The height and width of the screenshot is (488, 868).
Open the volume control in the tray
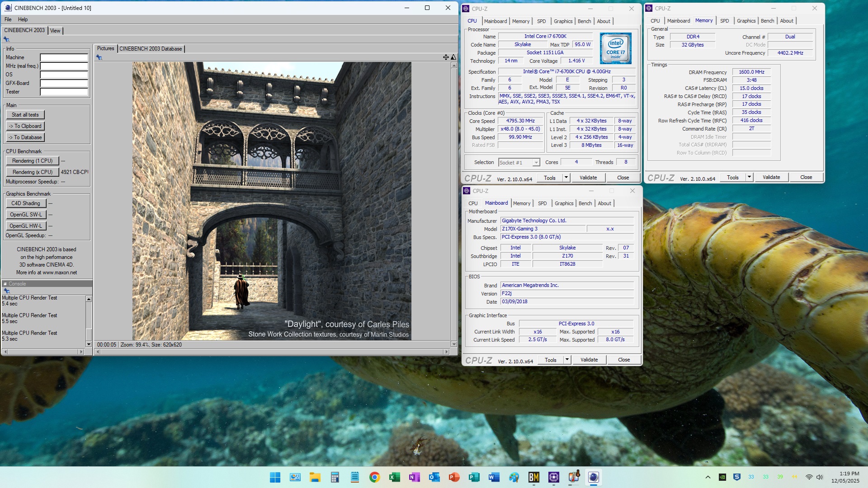click(x=820, y=477)
